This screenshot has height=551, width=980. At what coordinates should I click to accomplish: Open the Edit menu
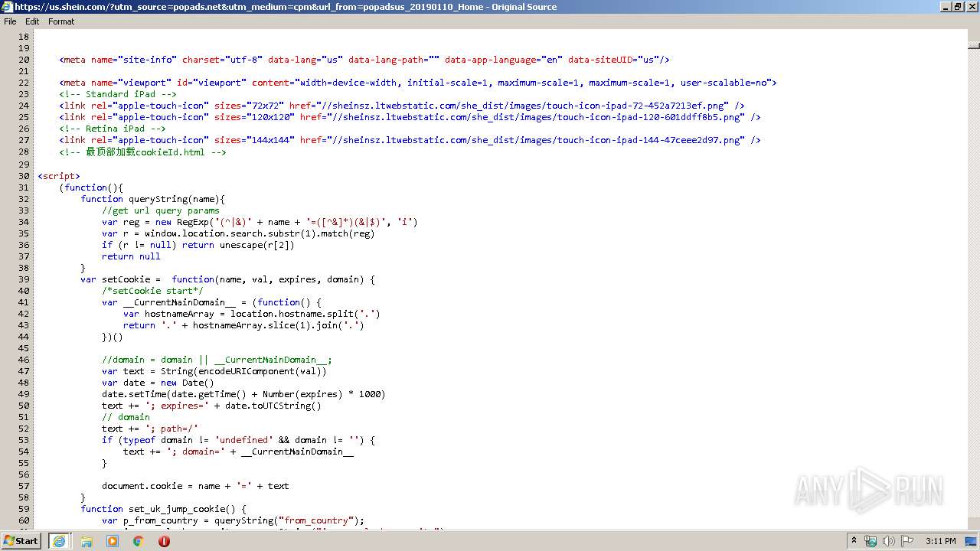(x=32, y=21)
